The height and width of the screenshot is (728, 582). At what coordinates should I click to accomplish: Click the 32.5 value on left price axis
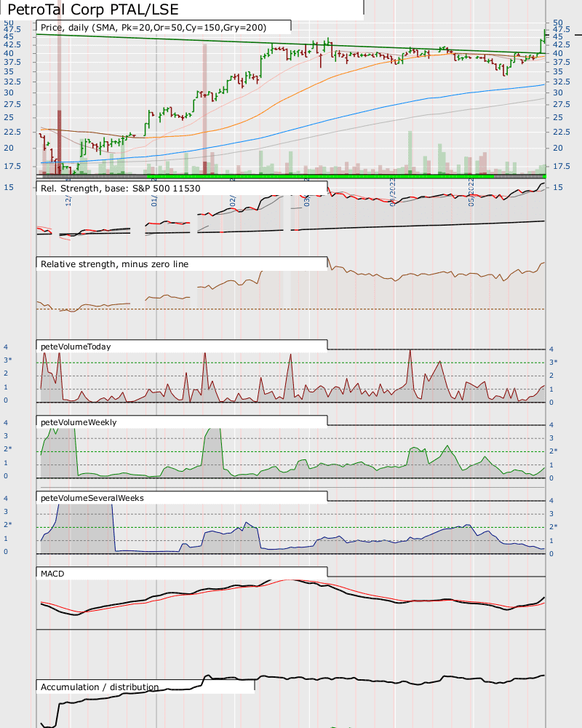tap(12, 82)
